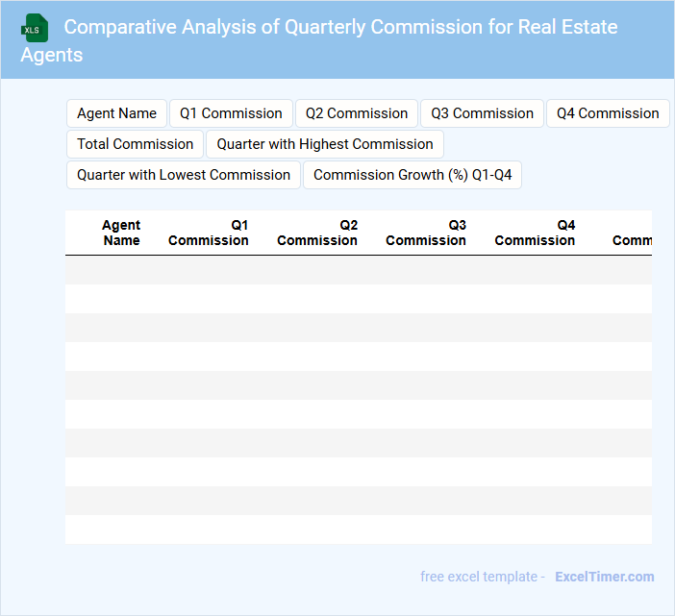
Task: Click the Agent Name column header
Action: 121,233
